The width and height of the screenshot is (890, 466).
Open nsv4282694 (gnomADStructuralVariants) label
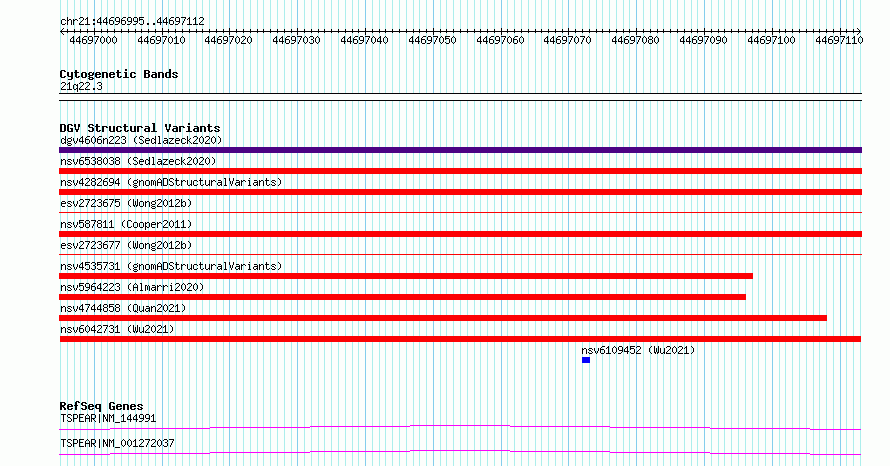tap(171, 182)
